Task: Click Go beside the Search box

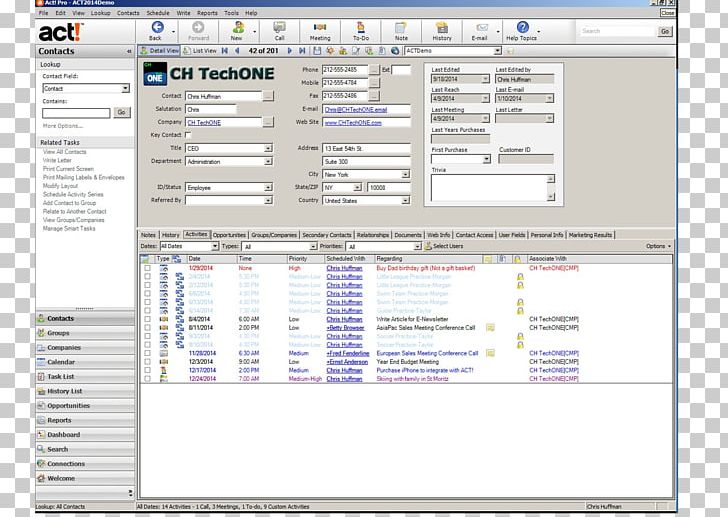Action: pyautogui.click(x=665, y=31)
